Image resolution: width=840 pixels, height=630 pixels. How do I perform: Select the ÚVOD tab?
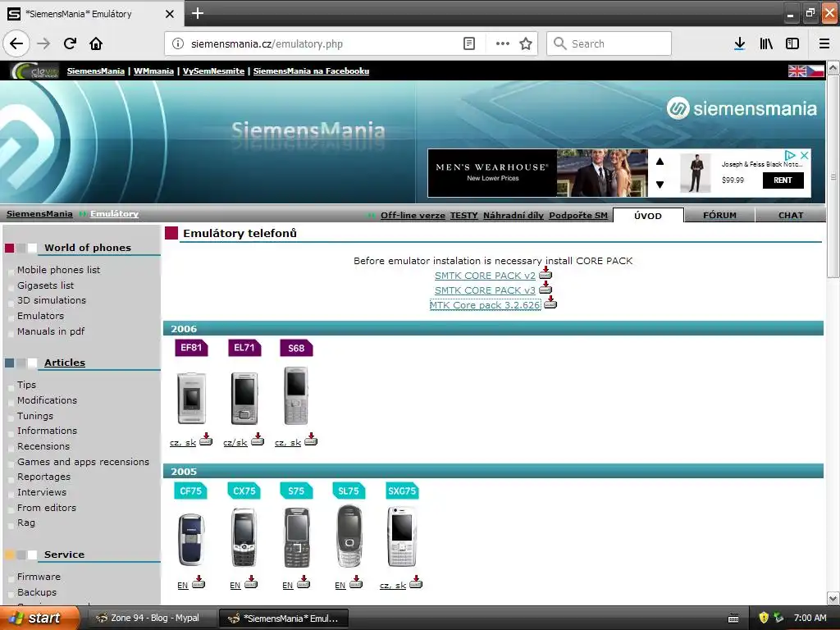click(x=648, y=216)
